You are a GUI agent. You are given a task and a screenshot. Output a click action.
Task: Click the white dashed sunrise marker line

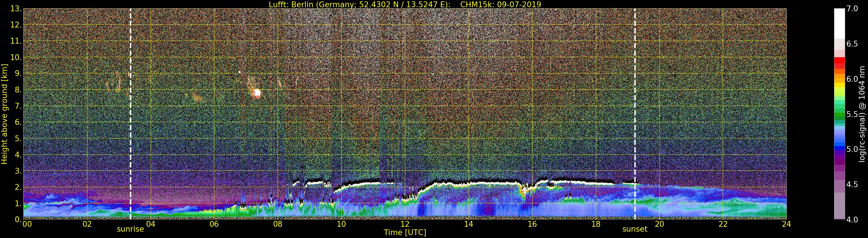pos(130,114)
